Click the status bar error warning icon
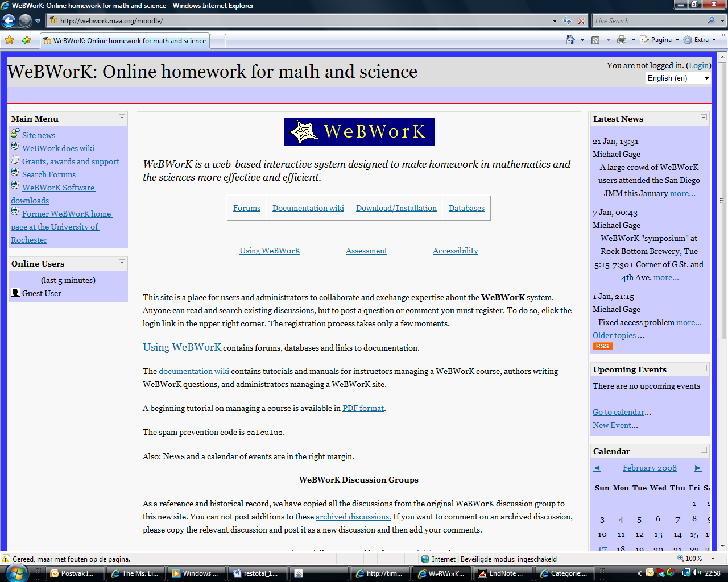The image size is (728, 582). coord(6,559)
